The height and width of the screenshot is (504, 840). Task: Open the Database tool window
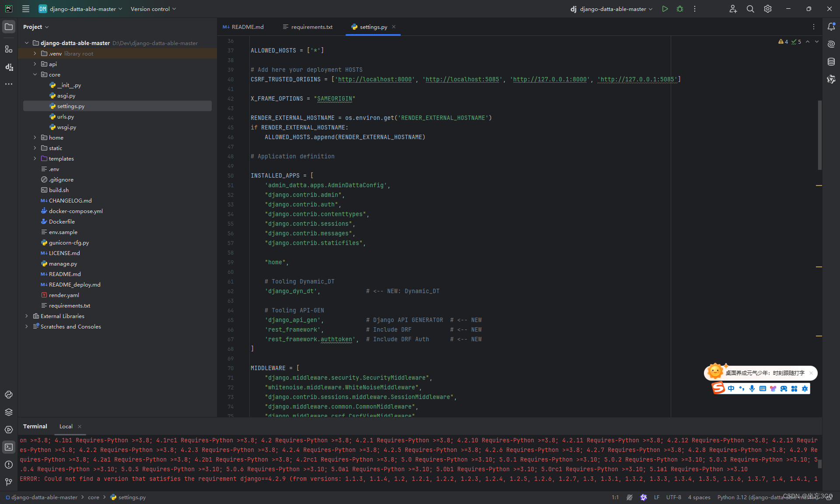pos(831,62)
